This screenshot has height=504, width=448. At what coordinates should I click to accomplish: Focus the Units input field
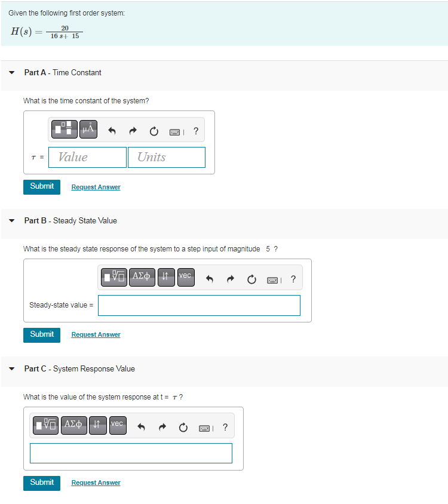tap(167, 158)
